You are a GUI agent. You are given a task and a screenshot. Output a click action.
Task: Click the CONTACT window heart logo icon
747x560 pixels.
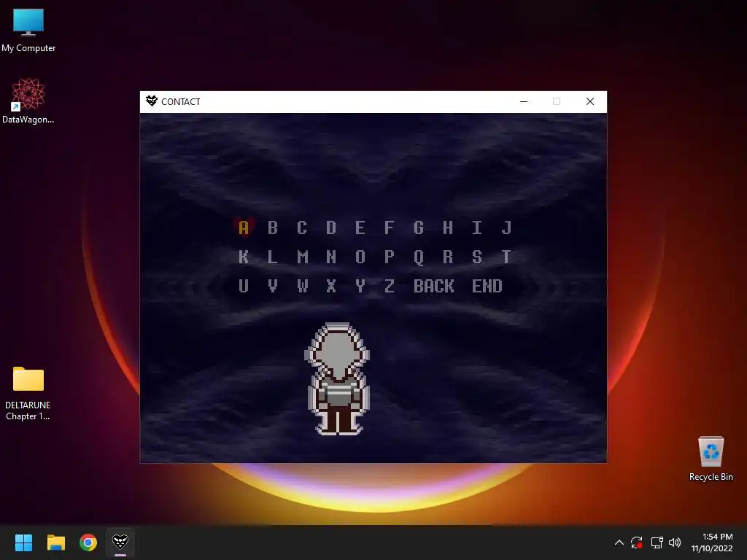coord(152,101)
